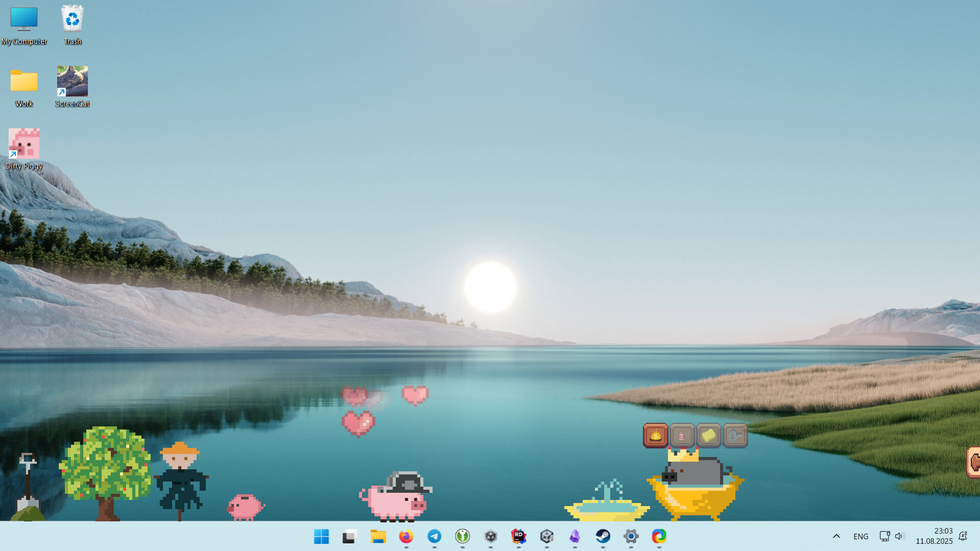Image resolution: width=980 pixels, height=551 pixels.
Task: Open Telegram from the taskbar
Action: click(x=434, y=537)
